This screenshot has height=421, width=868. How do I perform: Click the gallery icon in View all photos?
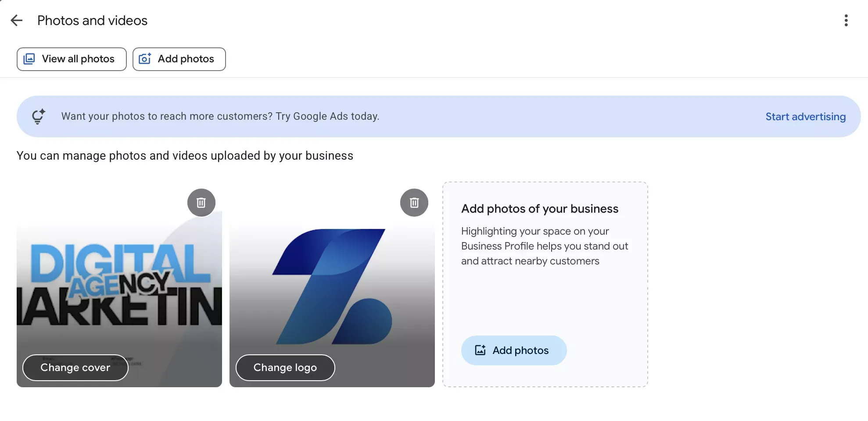[x=29, y=59]
